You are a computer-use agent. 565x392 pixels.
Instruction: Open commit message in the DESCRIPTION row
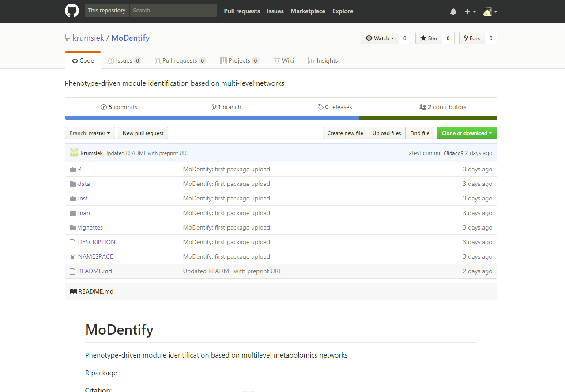coord(226,242)
